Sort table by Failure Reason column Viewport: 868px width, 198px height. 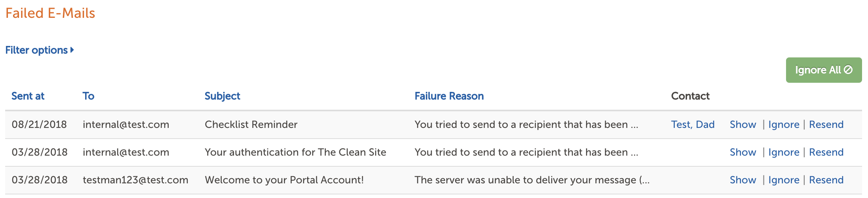pos(449,96)
